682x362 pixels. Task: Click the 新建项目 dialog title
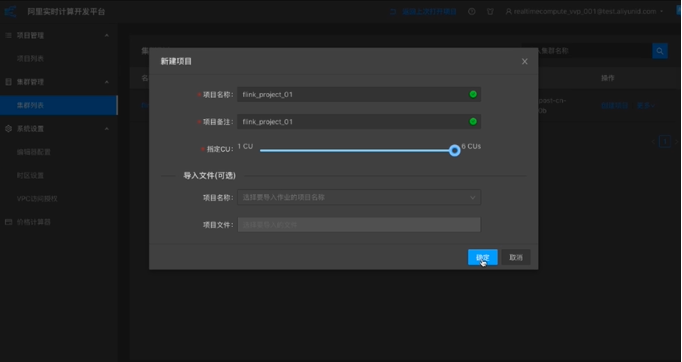(x=176, y=61)
